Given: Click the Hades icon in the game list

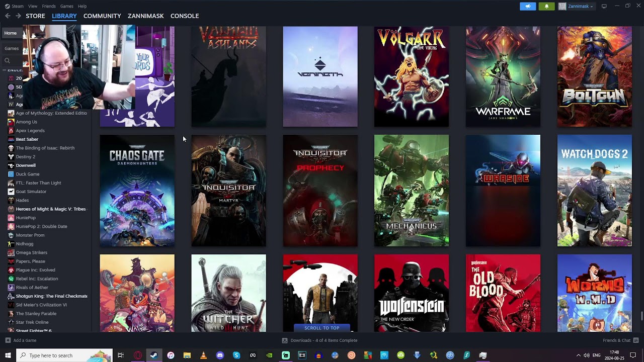Looking at the screenshot, I should 11,200.
